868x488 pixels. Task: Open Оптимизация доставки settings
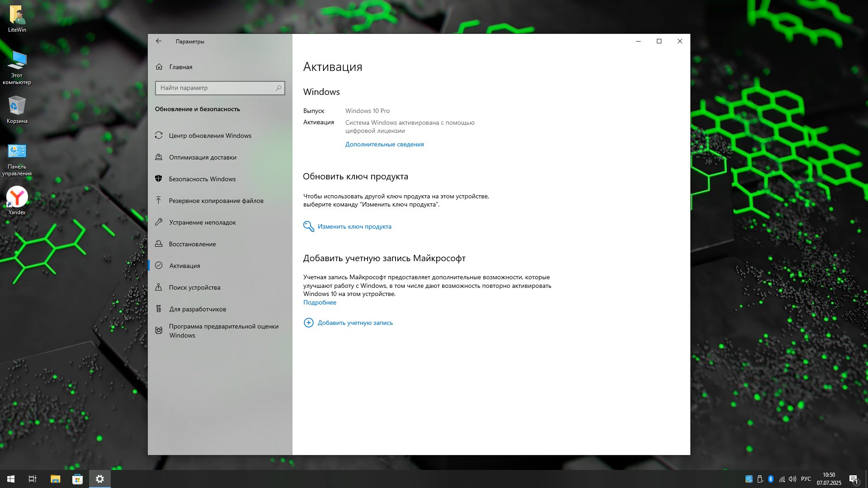coord(203,157)
